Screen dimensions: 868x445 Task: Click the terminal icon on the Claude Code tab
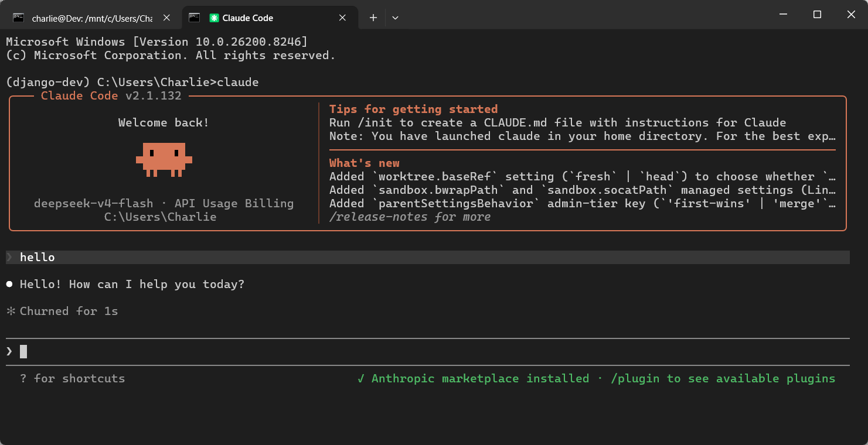195,18
